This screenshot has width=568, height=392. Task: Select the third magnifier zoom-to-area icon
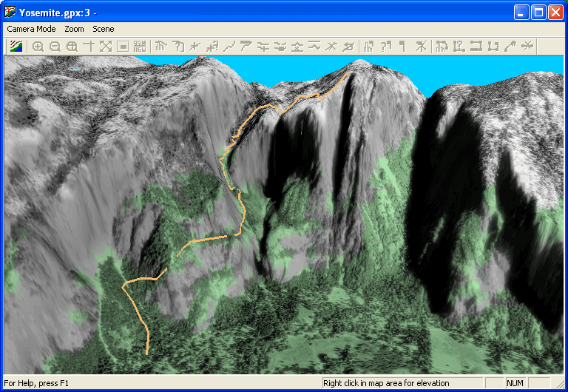click(x=72, y=46)
